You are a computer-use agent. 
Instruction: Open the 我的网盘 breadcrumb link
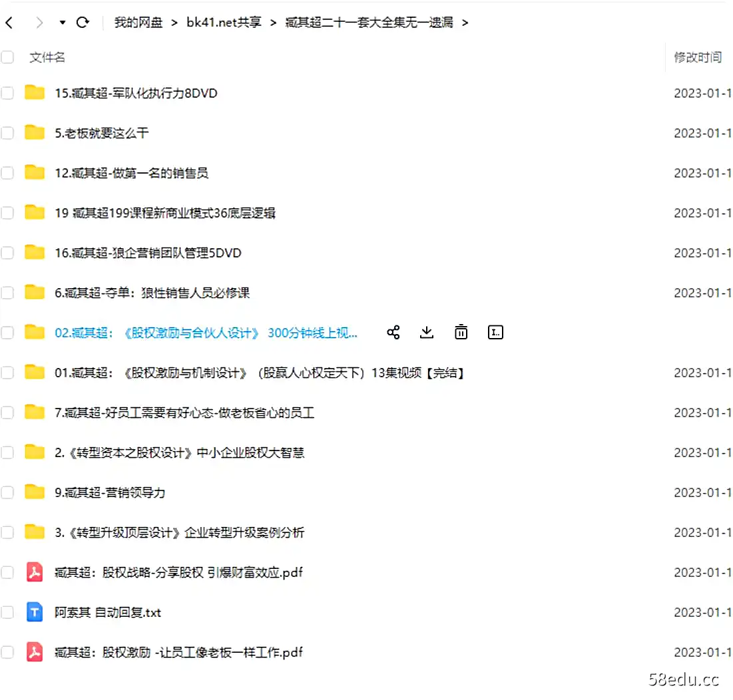(138, 21)
